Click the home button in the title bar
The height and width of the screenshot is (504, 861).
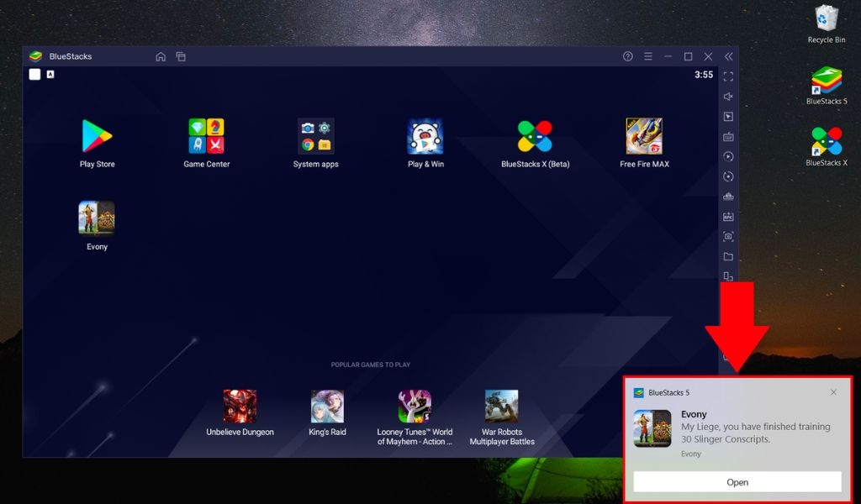(x=160, y=56)
